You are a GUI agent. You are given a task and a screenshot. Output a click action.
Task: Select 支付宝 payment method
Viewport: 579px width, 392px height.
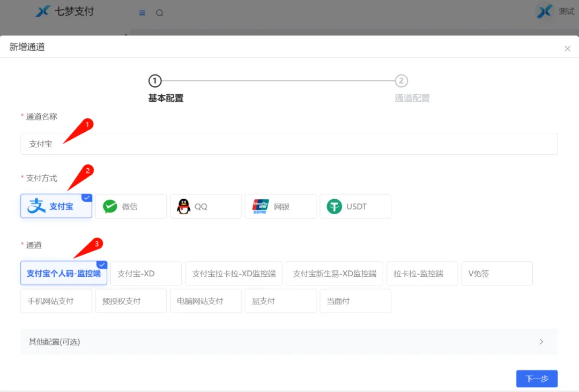click(56, 206)
